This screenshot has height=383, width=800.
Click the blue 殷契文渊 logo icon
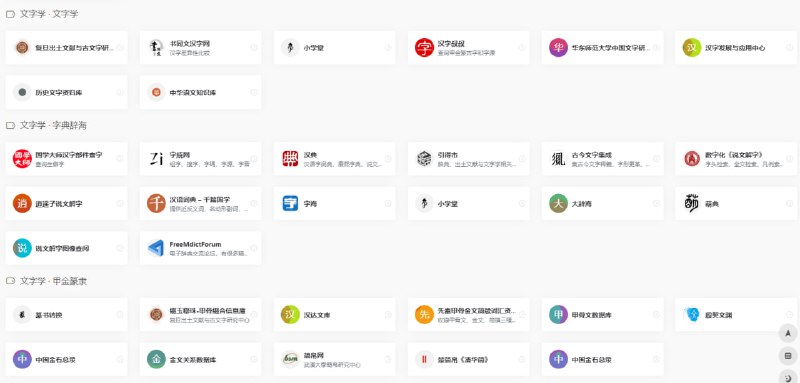click(692, 315)
